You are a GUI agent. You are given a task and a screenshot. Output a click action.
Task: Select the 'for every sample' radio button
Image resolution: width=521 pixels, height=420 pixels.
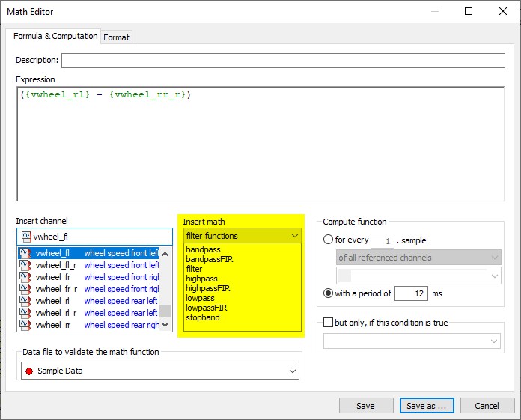(328, 240)
